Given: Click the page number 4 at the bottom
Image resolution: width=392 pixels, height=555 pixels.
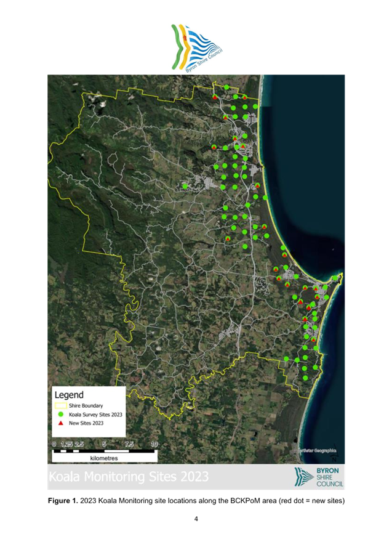Looking at the screenshot, I should (196, 519).
